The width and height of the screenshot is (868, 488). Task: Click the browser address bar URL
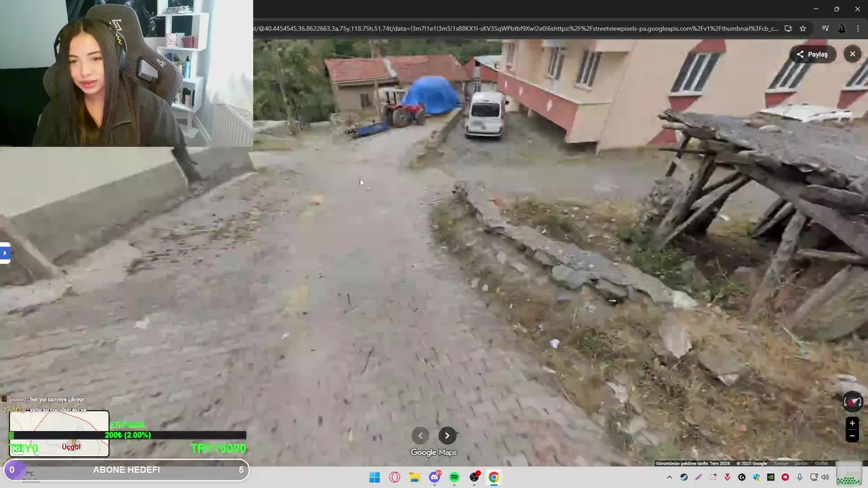pos(515,28)
